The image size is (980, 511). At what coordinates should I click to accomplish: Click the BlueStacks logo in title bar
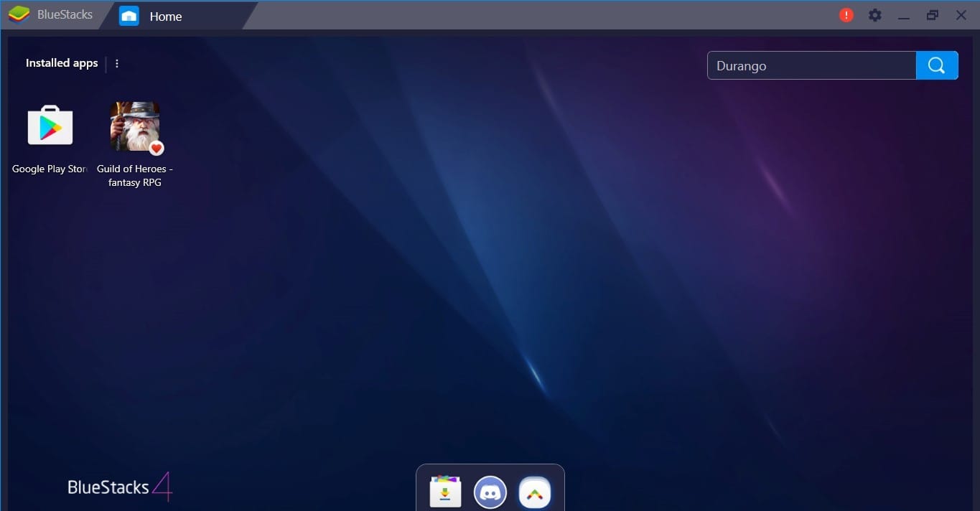point(19,15)
